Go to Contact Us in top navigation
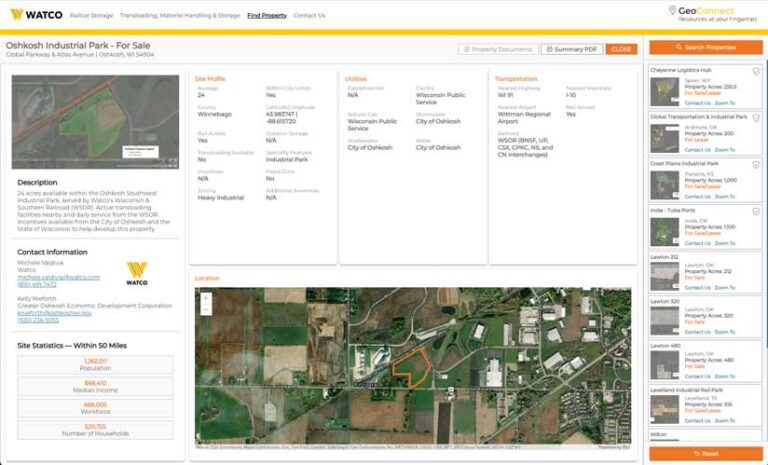 pos(310,16)
